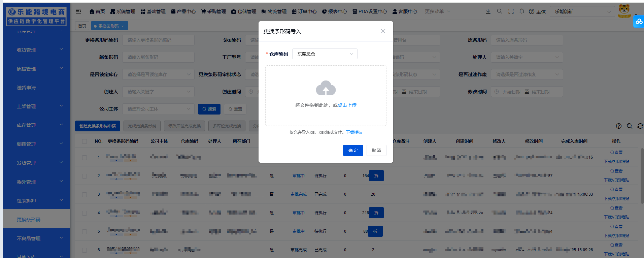Open the 创建人 dropdown
644x258 pixels.
coord(158,92)
